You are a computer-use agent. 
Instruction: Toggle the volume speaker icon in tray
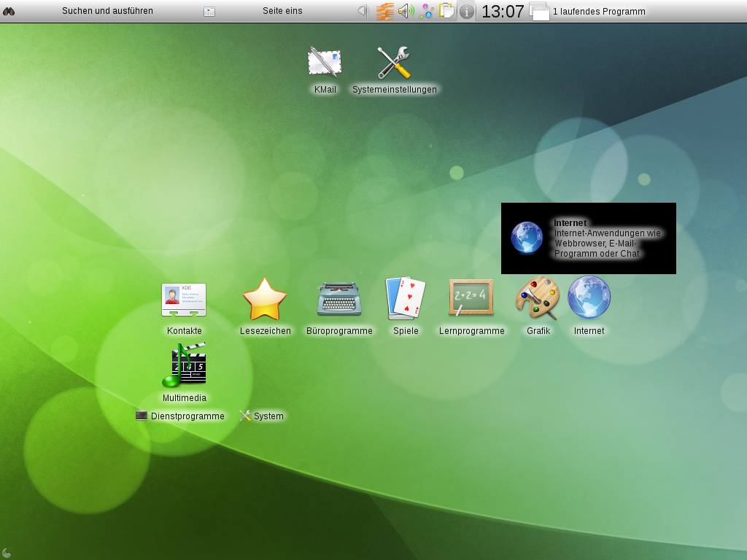point(406,11)
